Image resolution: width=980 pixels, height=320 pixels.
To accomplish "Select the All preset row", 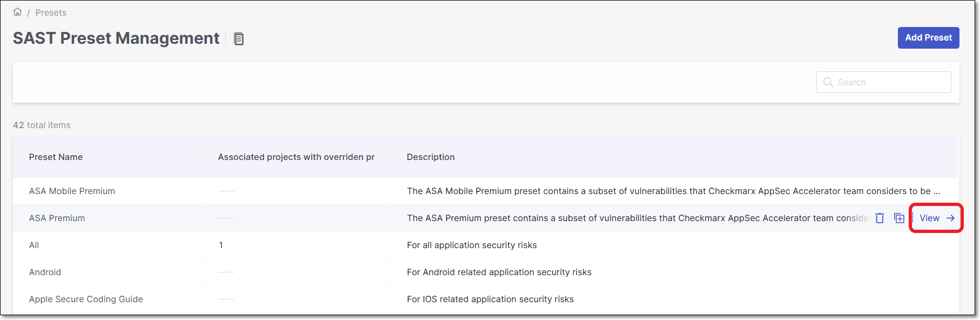I will click(x=34, y=245).
